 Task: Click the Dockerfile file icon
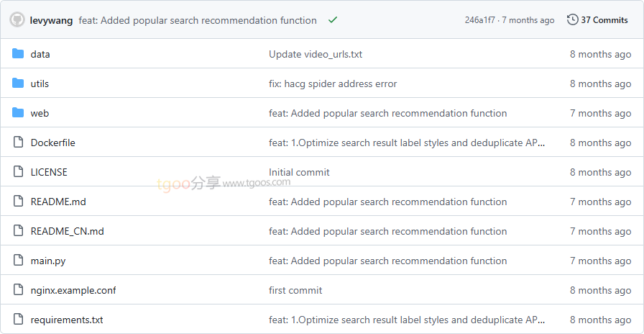pyautogui.click(x=18, y=143)
